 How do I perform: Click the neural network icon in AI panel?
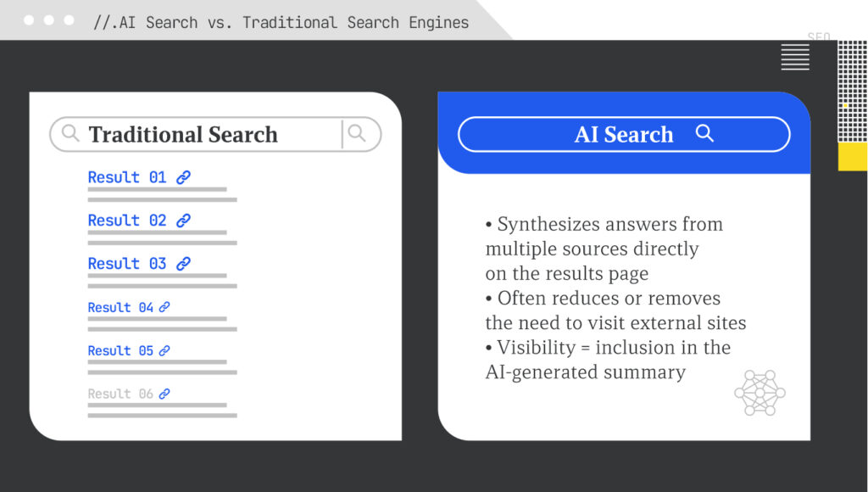[x=759, y=393]
